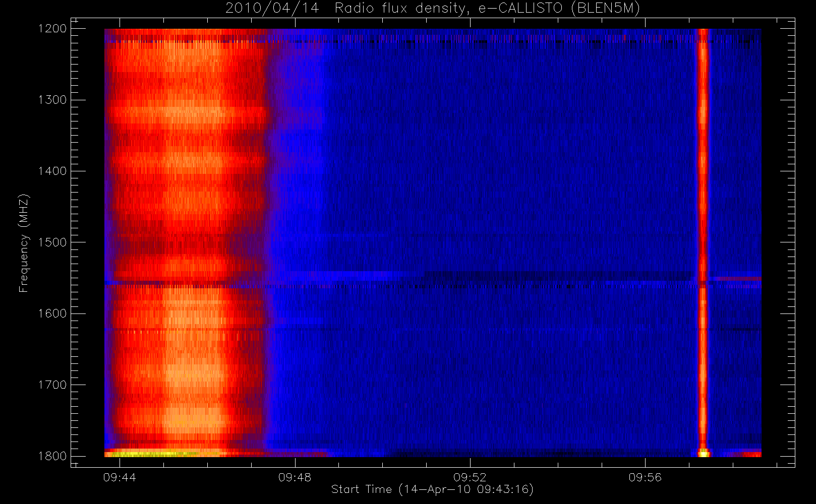Click the 09:56 time axis label

[645, 477]
